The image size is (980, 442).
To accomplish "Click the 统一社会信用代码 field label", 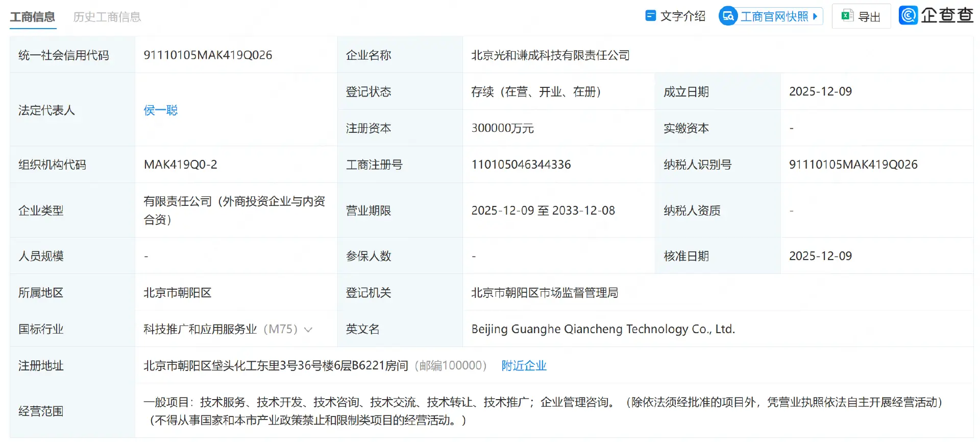I will click(x=64, y=55).
